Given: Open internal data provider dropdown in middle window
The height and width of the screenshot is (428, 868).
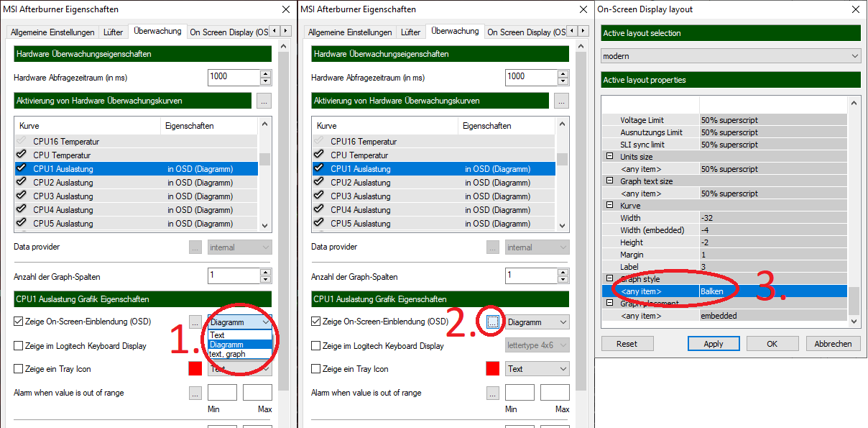Looking at the screenshot, I should click(x=537, y=247).
